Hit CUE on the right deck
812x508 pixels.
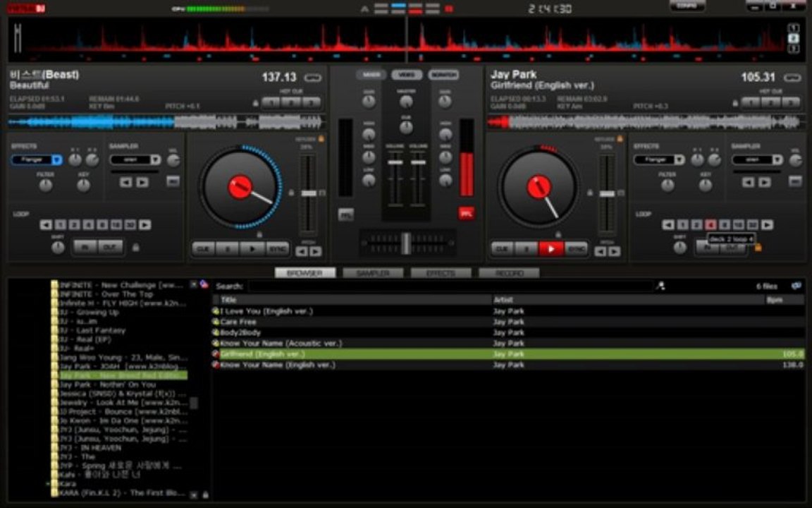coord(503,249)
